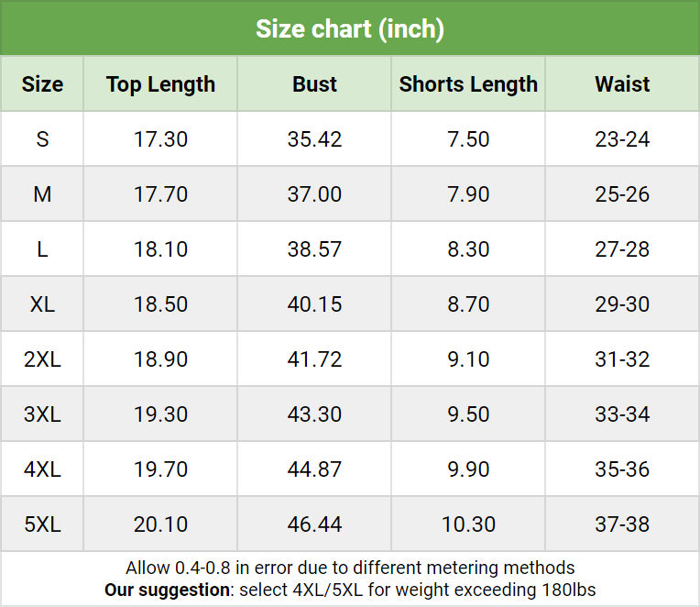Select bust value 38.57 for size L
Screen dimensions: 700x607
click(314, 249)
